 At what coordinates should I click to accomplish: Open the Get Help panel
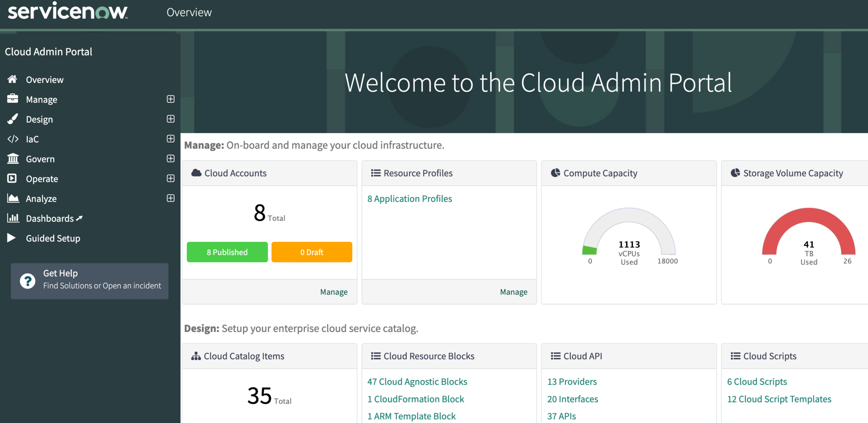(x=90, y=281)
